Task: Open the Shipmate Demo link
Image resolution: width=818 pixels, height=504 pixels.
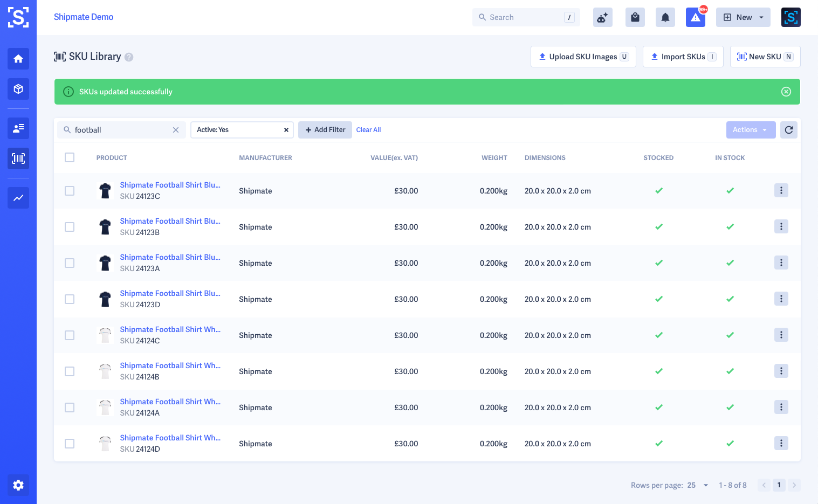Action: click(84, 17)
